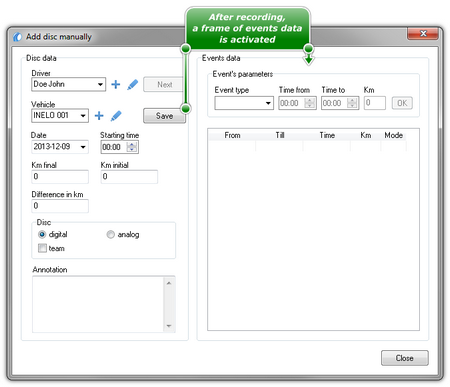Sort events by the Mode column header
The image size is (450, 387).
[394, 135]
